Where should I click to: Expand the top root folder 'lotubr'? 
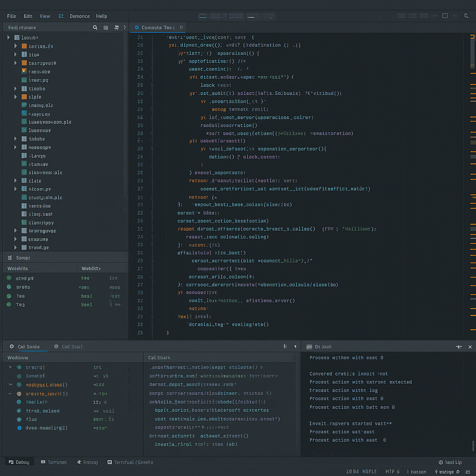[8, 37]
